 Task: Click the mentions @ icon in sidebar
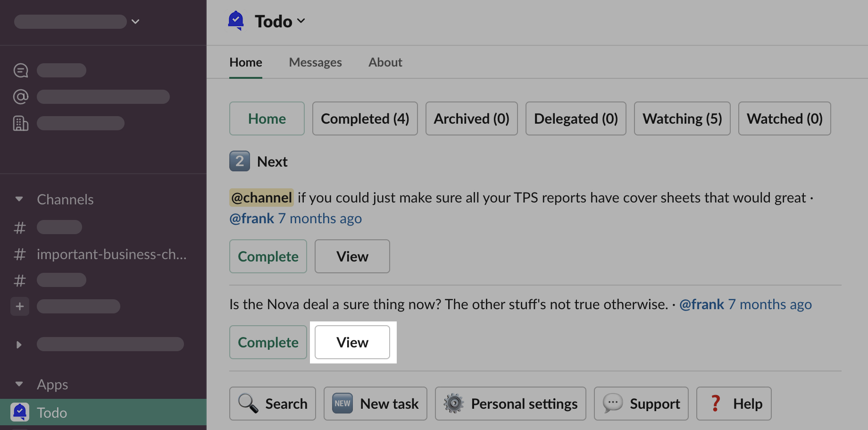pyautogui.click(x=21, y=97)
